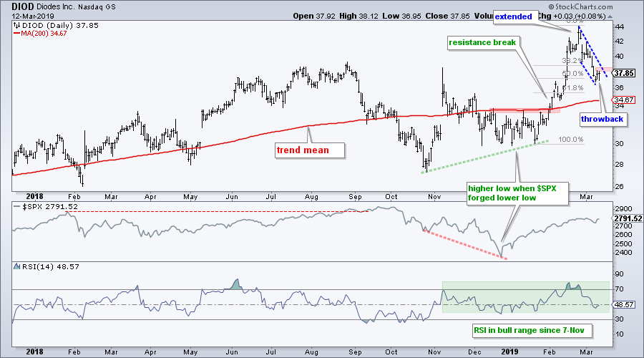644x358 pixels.
Task: Click the 61.8% Fibonacci retracement label
Action: tap(572, 87)
